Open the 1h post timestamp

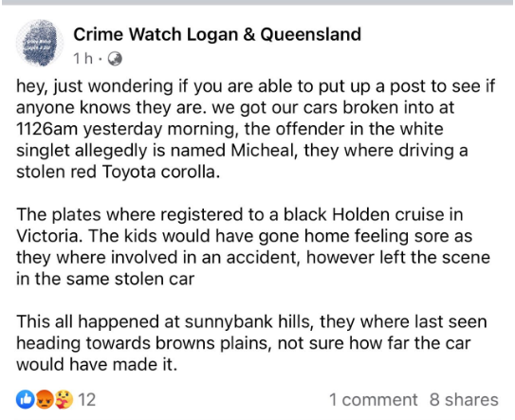[83, 59]
